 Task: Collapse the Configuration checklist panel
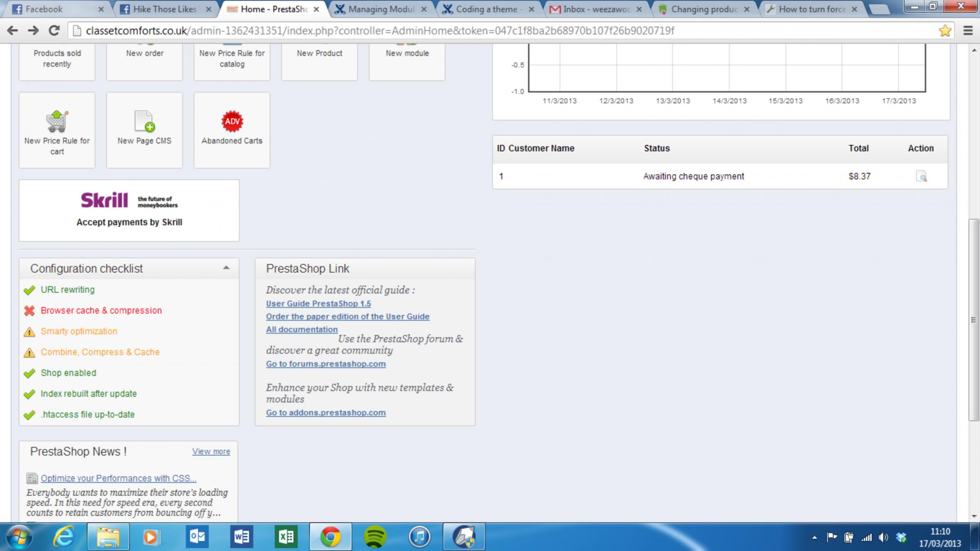click(x=226, y=268)
